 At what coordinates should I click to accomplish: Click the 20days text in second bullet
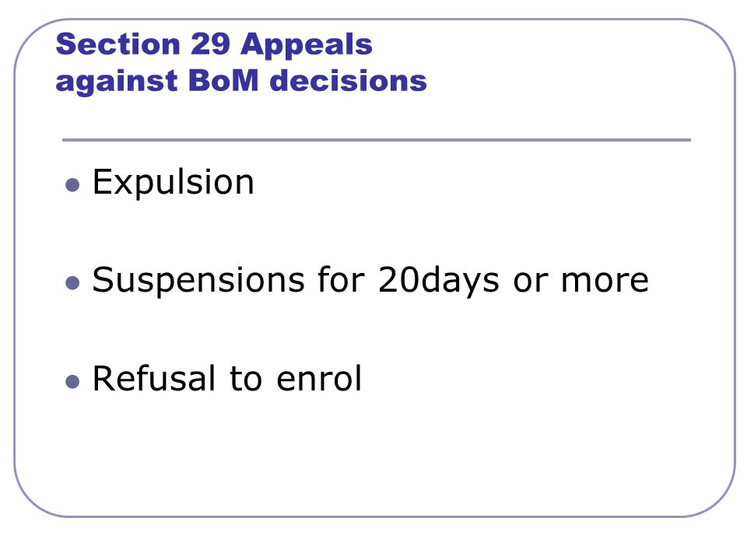click(438, 281)
